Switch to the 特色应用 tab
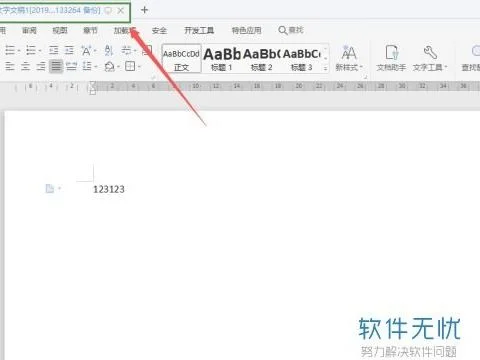This screenshot has width=480, height=360. [246, 31]
